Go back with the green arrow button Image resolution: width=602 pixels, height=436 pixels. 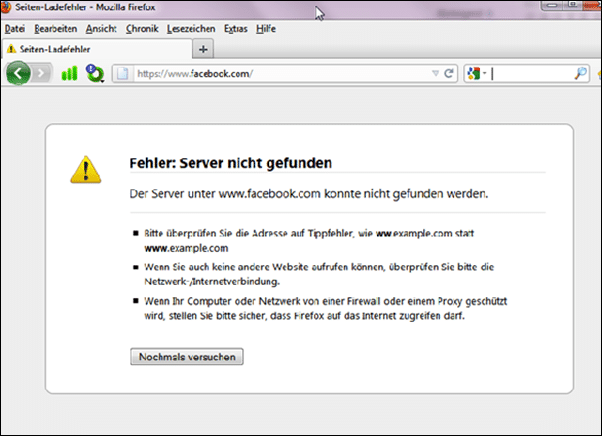tap(18, 73)
